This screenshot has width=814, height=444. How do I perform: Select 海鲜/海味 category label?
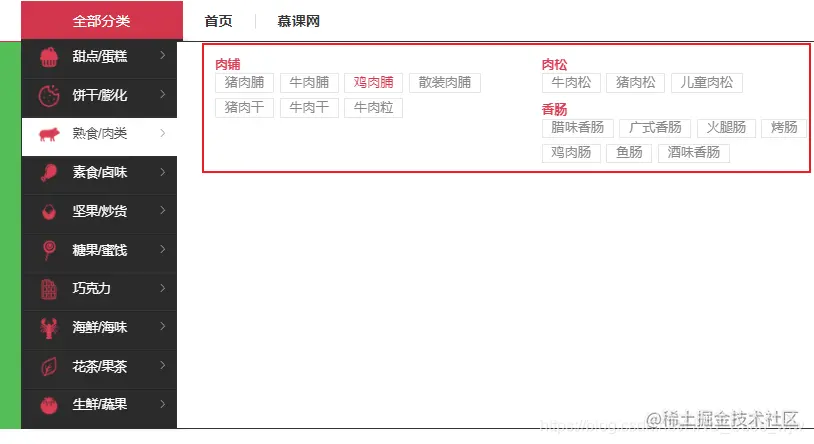coord(100,327)
